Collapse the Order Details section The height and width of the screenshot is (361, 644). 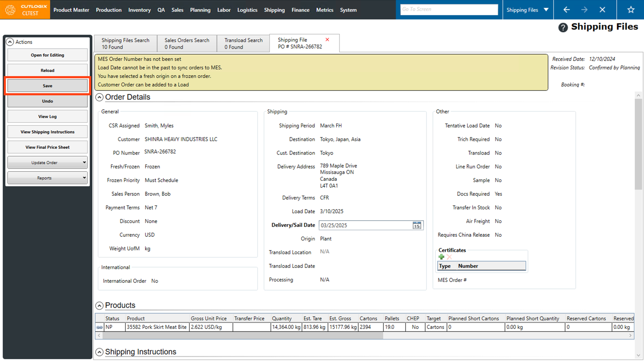tap(99, 97)
